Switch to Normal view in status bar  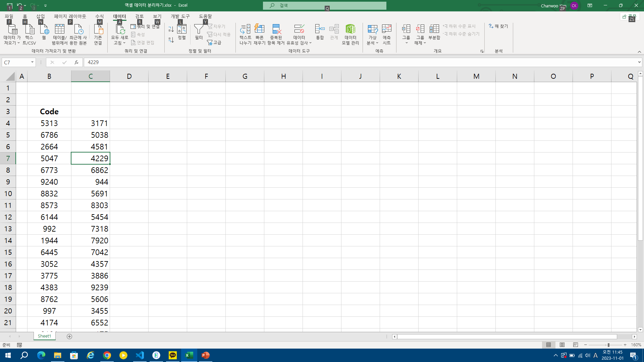click(x=549, y=345)
